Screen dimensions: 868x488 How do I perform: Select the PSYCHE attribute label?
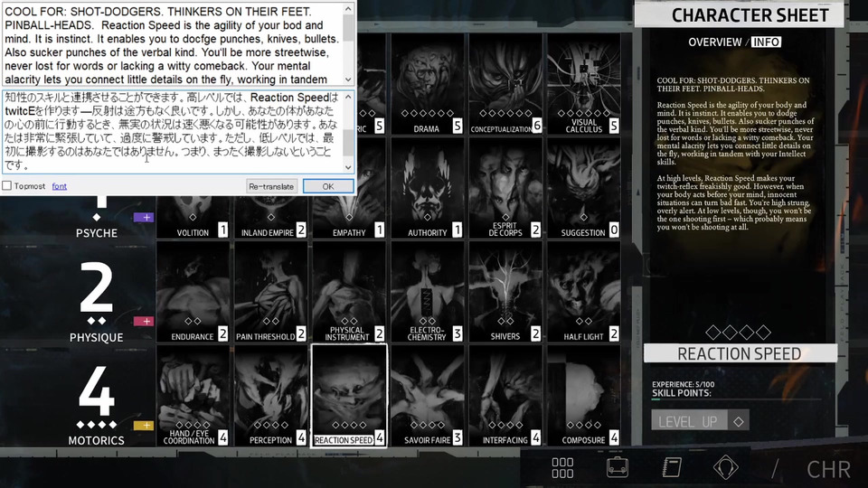pyautogui.click(x=97, y=233)
